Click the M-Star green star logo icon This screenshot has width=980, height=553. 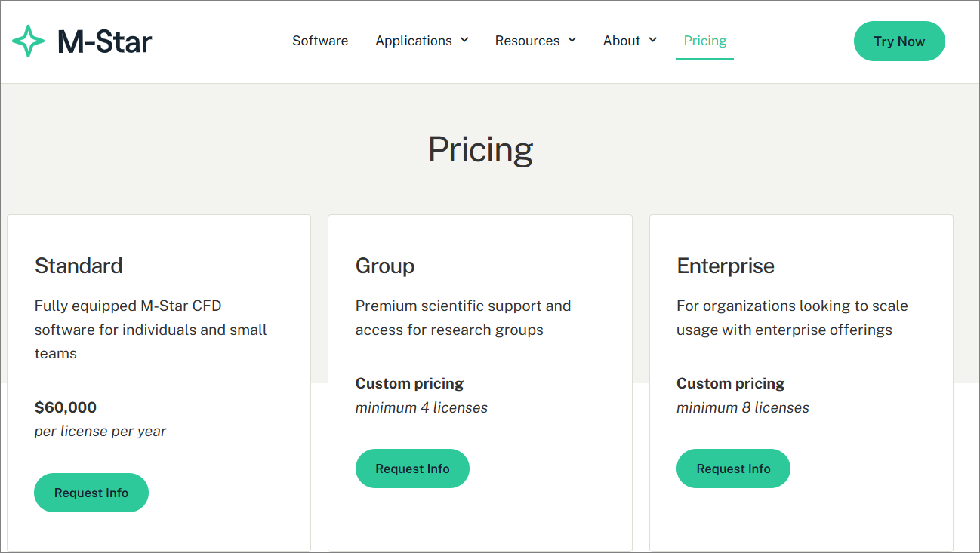tap(29, 41)
